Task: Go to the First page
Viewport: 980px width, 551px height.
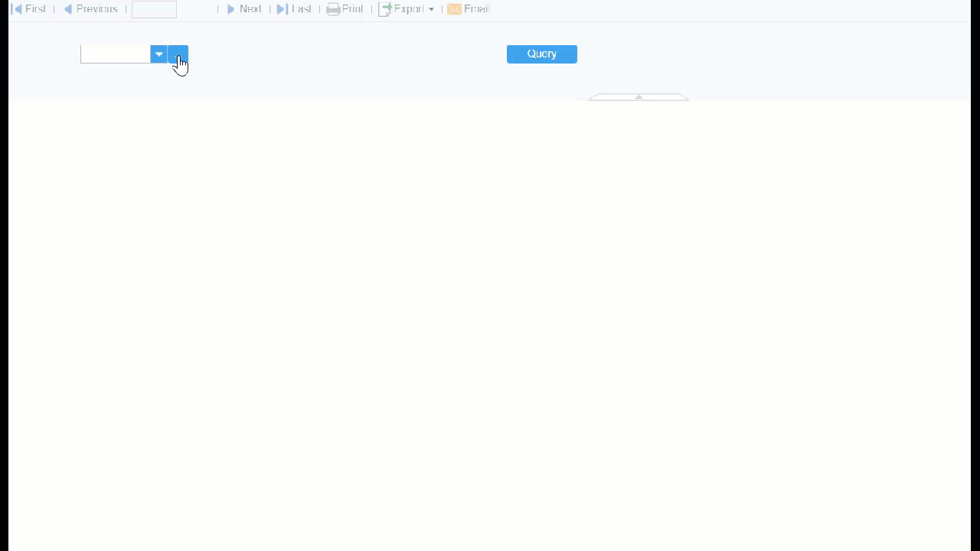Action: [28, 9]
